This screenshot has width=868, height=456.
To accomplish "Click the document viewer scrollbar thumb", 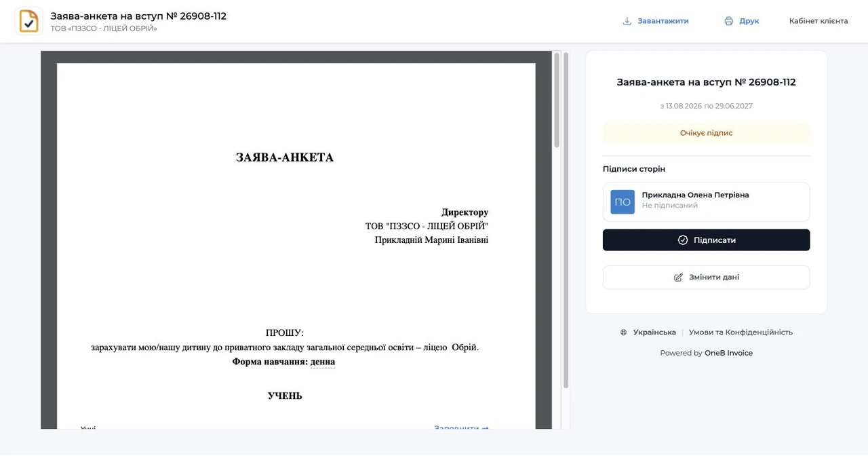I will tap(557, 100).
